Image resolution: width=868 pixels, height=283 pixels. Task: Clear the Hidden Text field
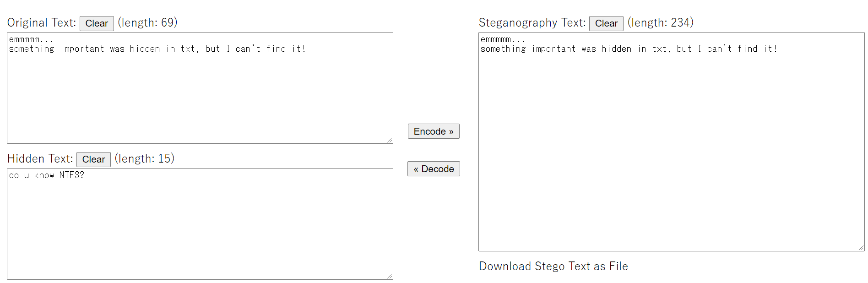point(93,159)
